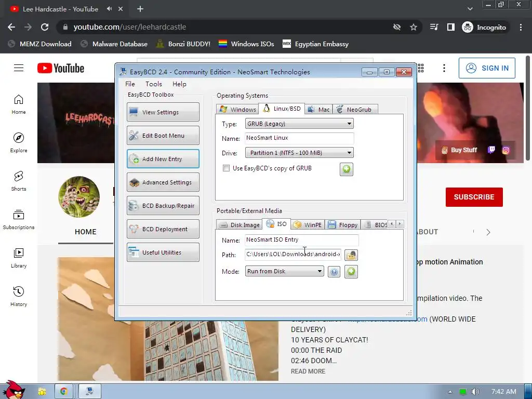Viewport: 532px width, 399px height.
Task: Open channel Twitch icon link
Action: [x=491, y=150]
